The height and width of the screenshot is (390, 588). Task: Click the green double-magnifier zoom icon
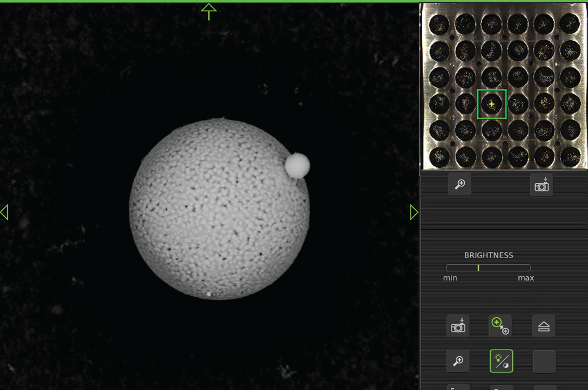click(x=500, y=326)
